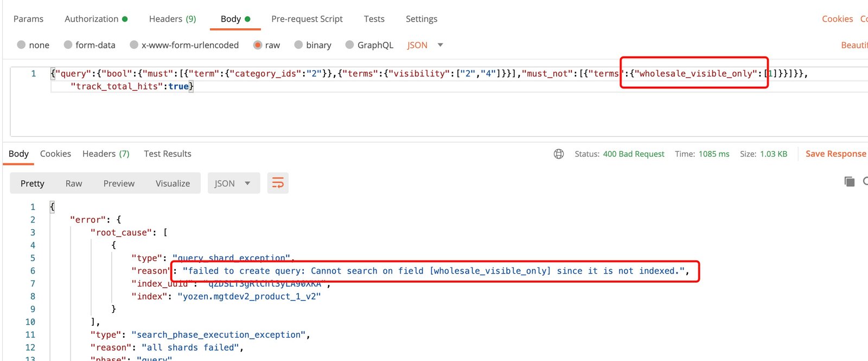
Task: Expand the response JSON format dropdown
Action: [x=232, y=183]
